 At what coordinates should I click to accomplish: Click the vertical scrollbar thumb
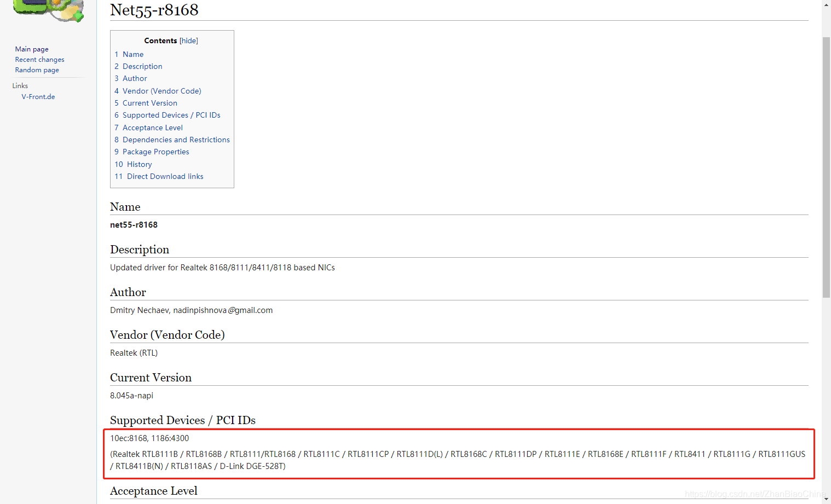pos(826,167)
